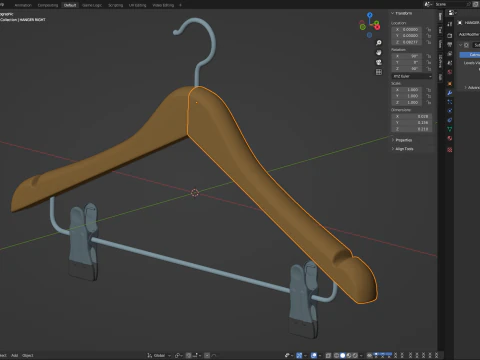The width and height of the screenshot is (480, 360).
Task: Open the properties editor type dropdown
Action: click(x=452, y=13)
